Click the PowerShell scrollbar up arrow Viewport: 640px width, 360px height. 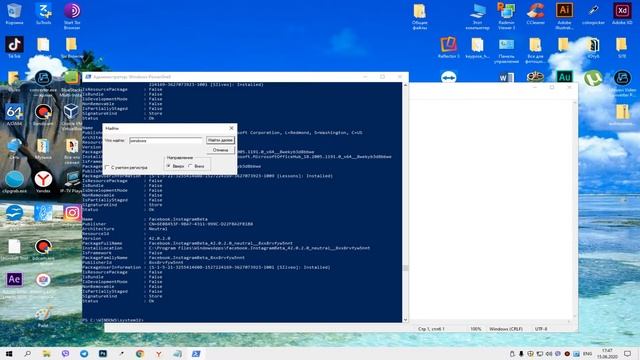point(405,85)
